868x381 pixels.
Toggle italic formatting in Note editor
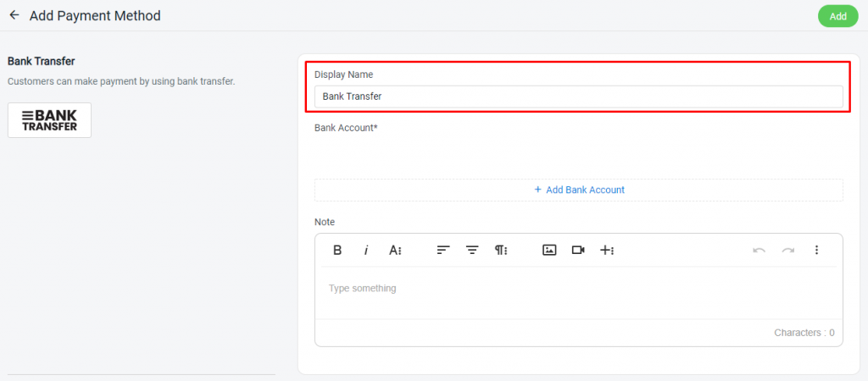click(x=366, y=251)
